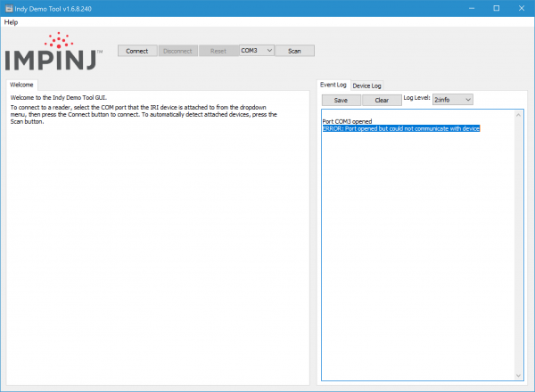Clear the event log entries
This screenshot has height=392, width=535.
382,100
